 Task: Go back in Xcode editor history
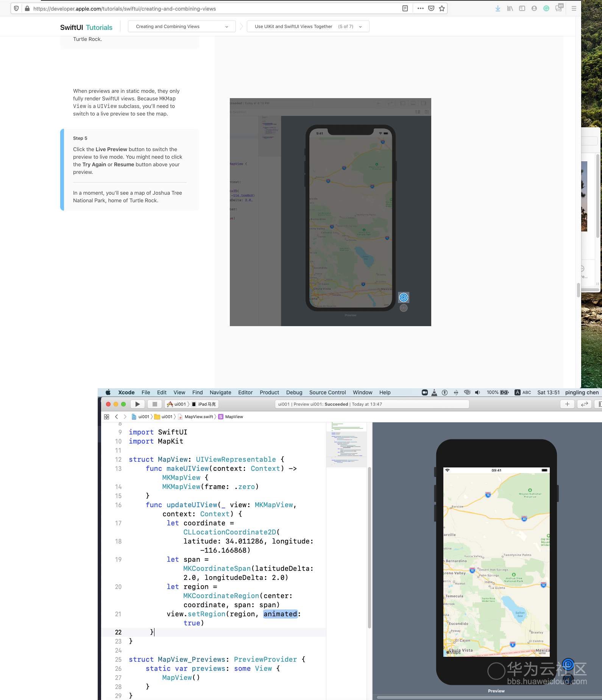117,417
